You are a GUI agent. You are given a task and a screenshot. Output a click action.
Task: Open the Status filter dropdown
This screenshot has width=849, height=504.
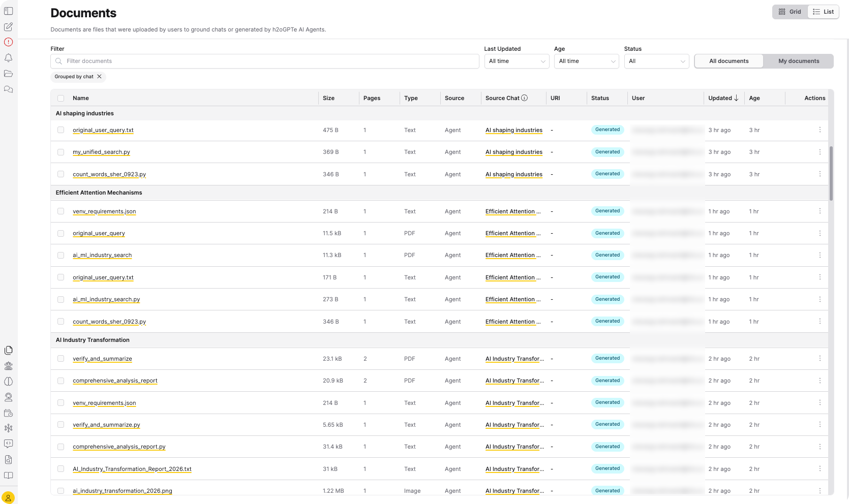coord(656,61)
